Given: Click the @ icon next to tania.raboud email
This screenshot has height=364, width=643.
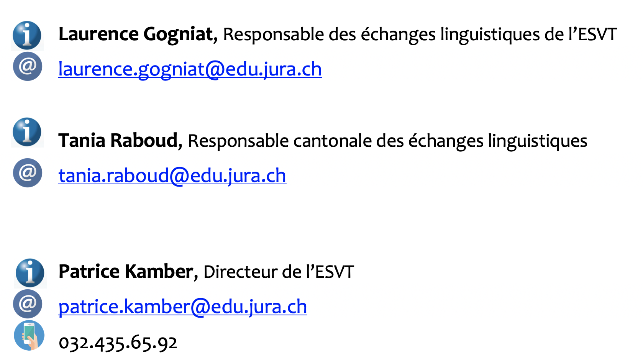Looking at the screenshot, I should [x=27, y=173].
